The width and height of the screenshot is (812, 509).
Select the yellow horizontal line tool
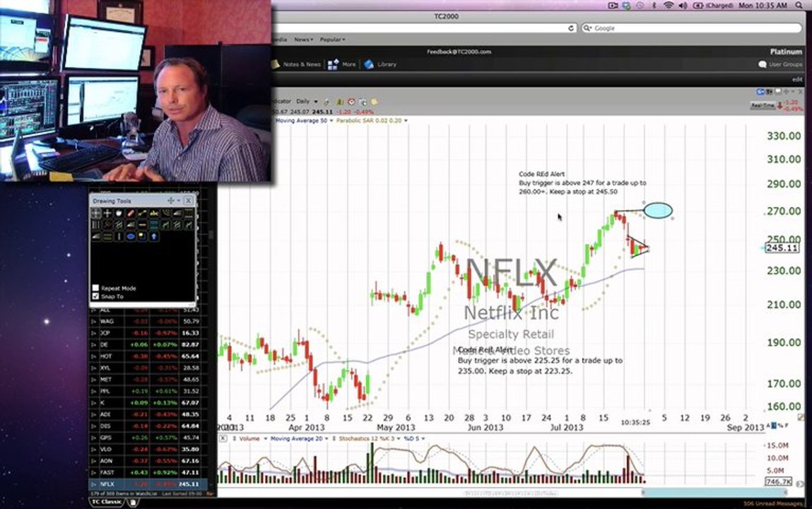pyautogui.click(x=143, y=225)
